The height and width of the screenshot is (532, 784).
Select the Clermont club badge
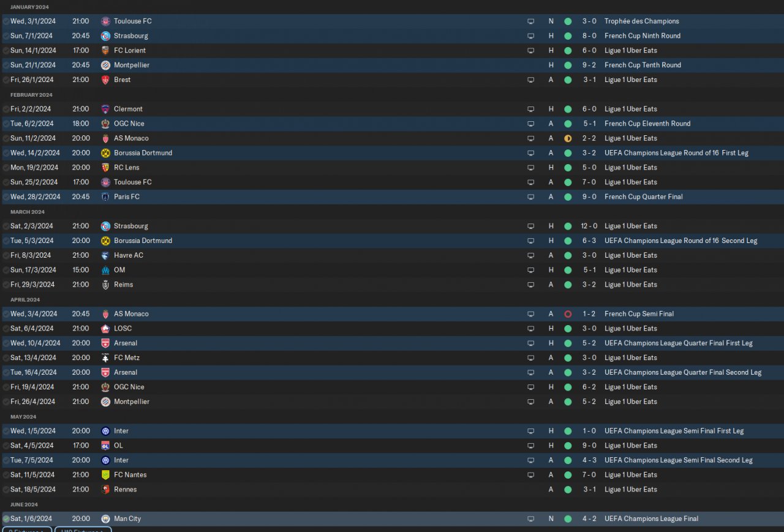point(105,109)
